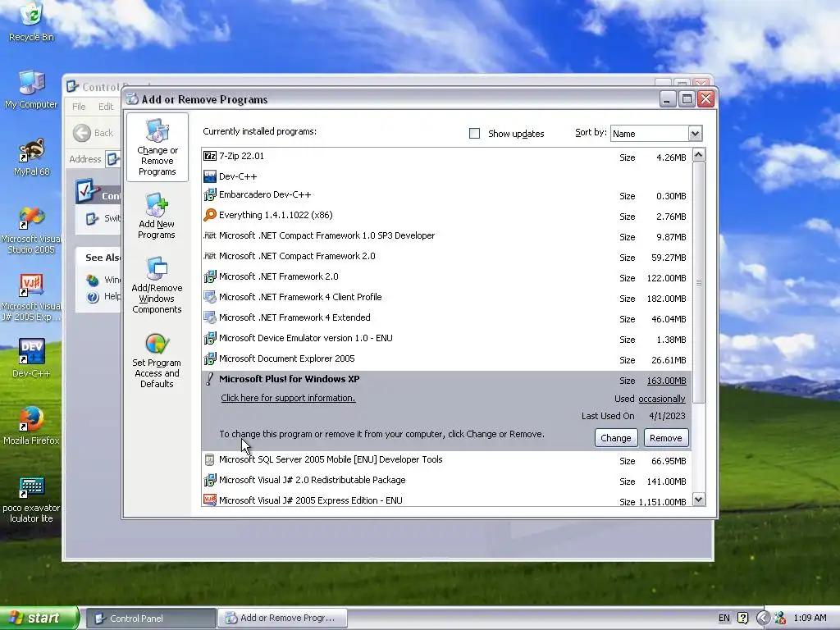Open Click here for support information link

pyautogui.click(x=288, y=398)
